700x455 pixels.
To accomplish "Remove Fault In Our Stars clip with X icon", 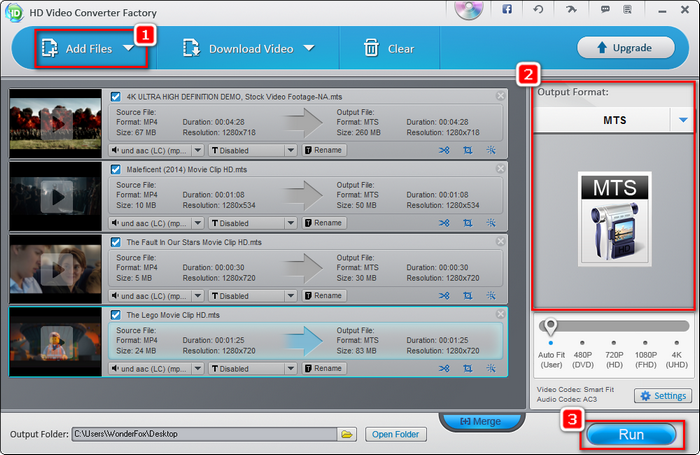I will click(x=500, y=241).
